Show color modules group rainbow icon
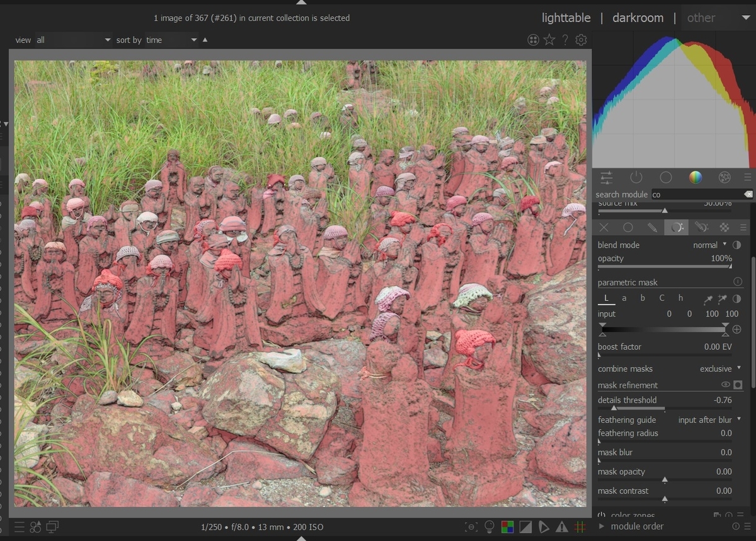The image size is (756, 541). [696, 177]
